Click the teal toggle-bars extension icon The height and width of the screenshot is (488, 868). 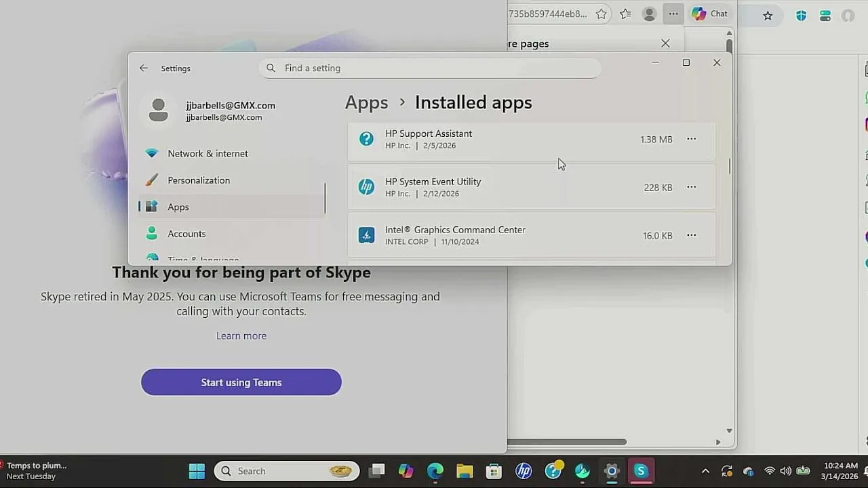pyautogui.click(x=825, y=16)
